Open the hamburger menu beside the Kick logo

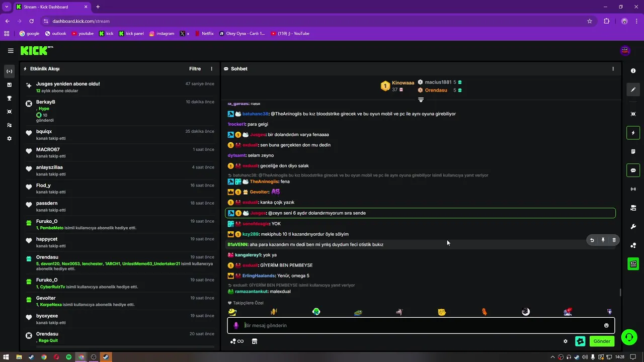coord(11,51)
